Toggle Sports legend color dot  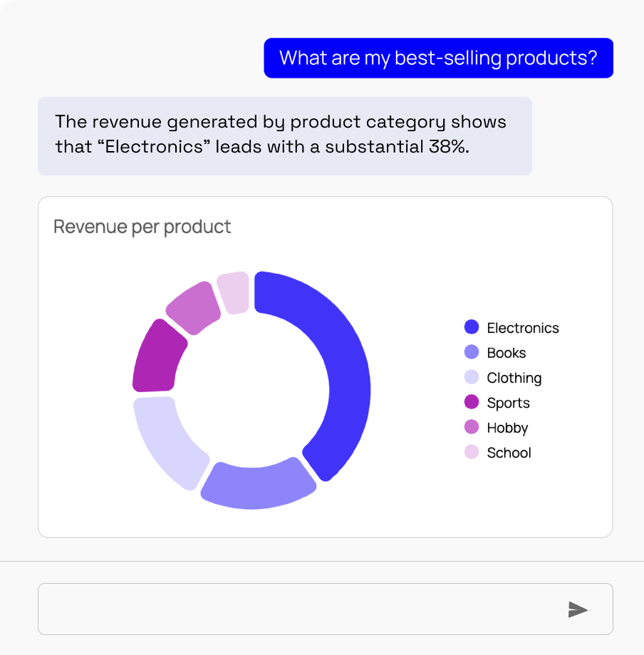(472, 402)
